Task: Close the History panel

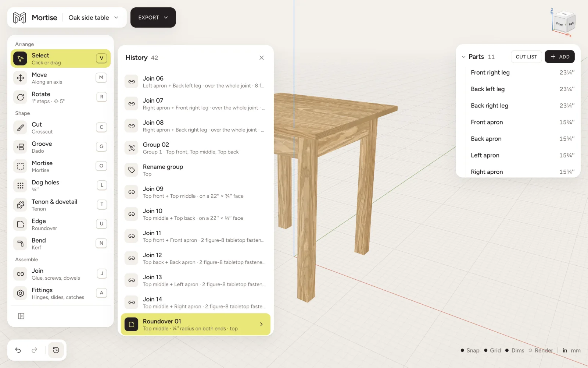Action: pos(262,58)
